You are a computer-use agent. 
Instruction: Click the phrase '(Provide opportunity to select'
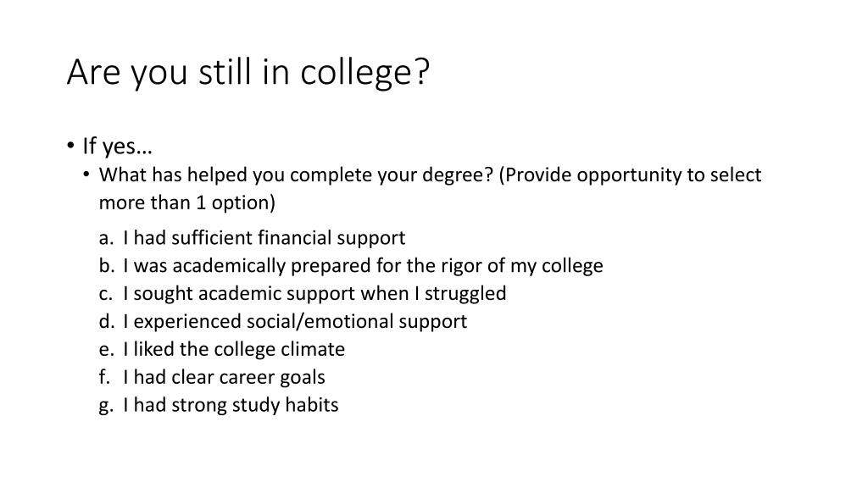pyautogui.click(x=630, y=175)
